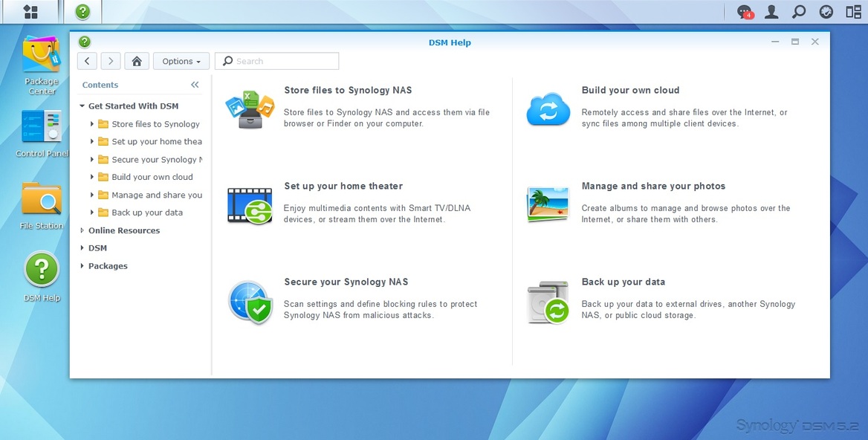
Task: Select Build your own cloud tree item
Action: pos(152,177)
